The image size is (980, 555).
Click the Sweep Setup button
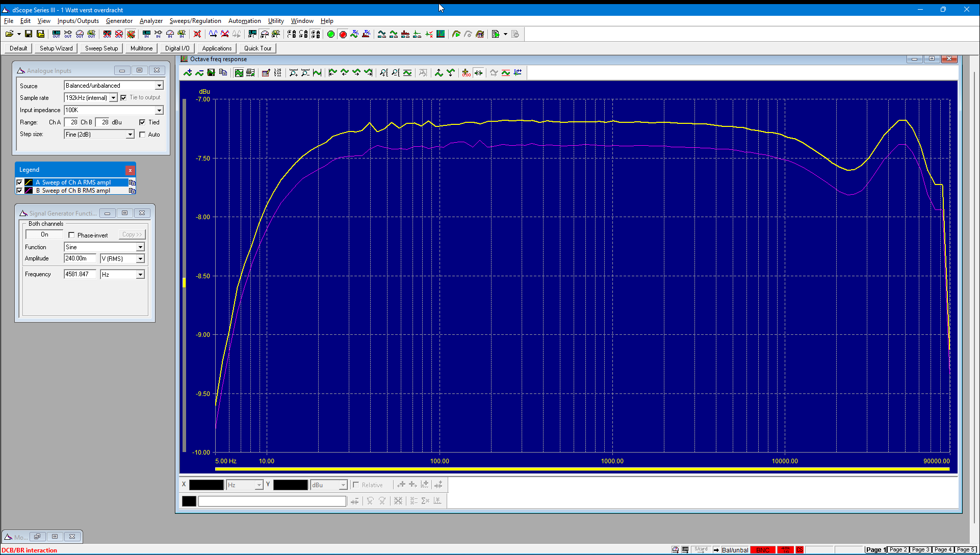point(101,48)
